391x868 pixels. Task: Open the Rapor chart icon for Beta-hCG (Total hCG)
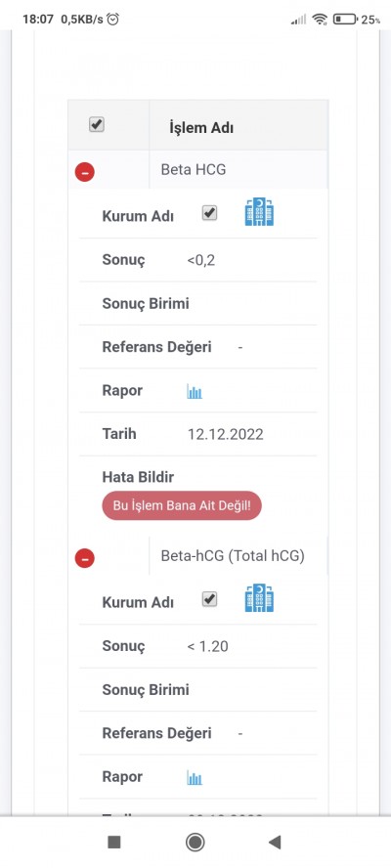[195, 778]
